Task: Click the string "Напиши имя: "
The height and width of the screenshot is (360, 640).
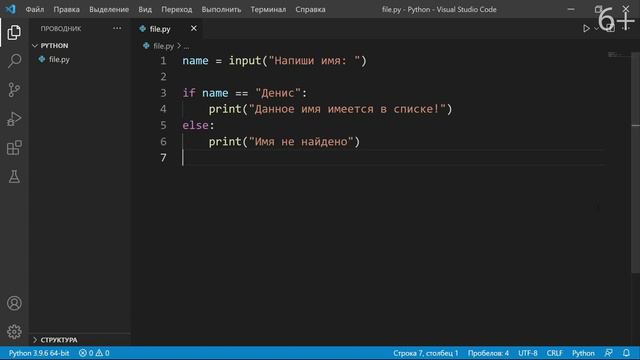Action: tap(314, 61)
